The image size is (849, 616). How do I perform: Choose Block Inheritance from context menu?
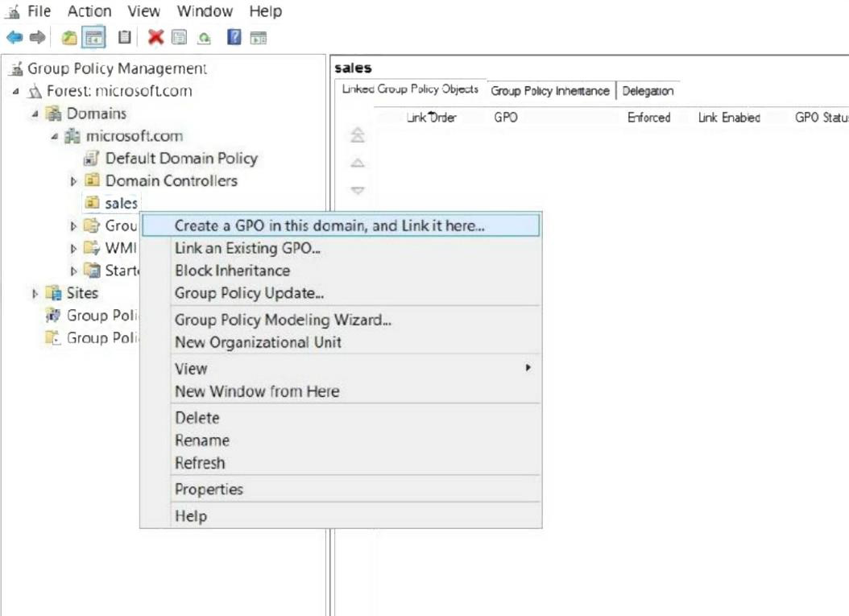point(341,271)
